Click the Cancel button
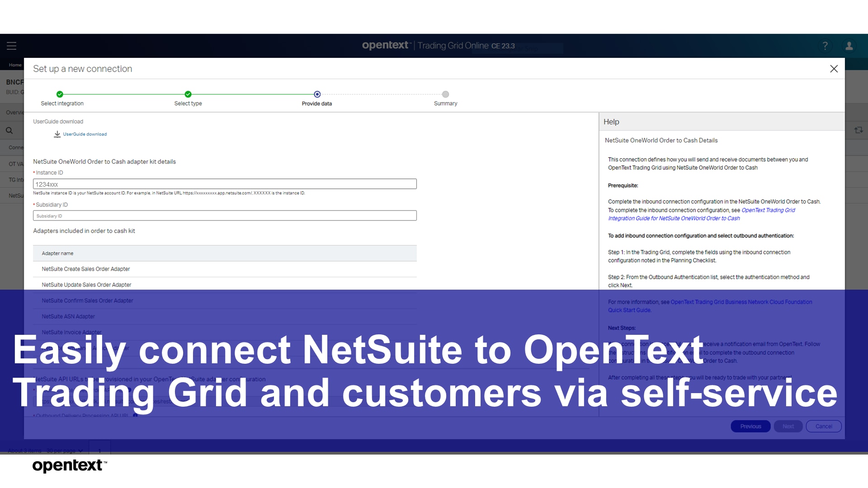 pyautogui.click(x=823, y=426)
